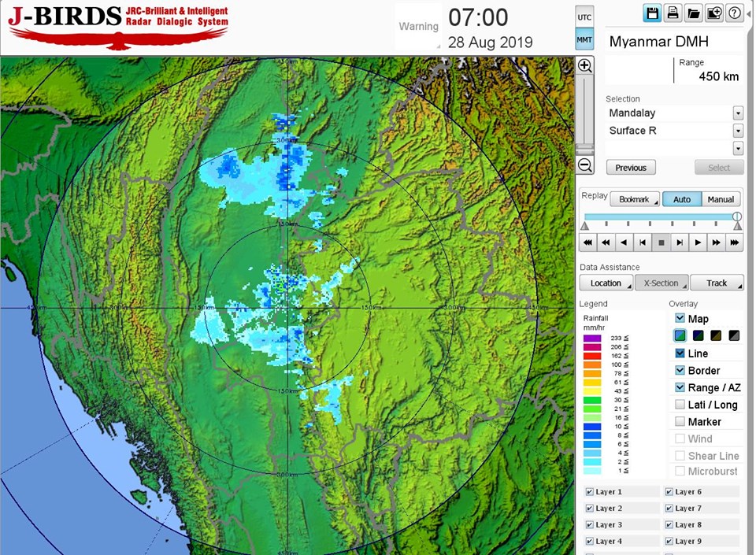Uncheck the Map overlay checkbox
The height and width of the screenshot is (555, 756).
pos(680,318)
